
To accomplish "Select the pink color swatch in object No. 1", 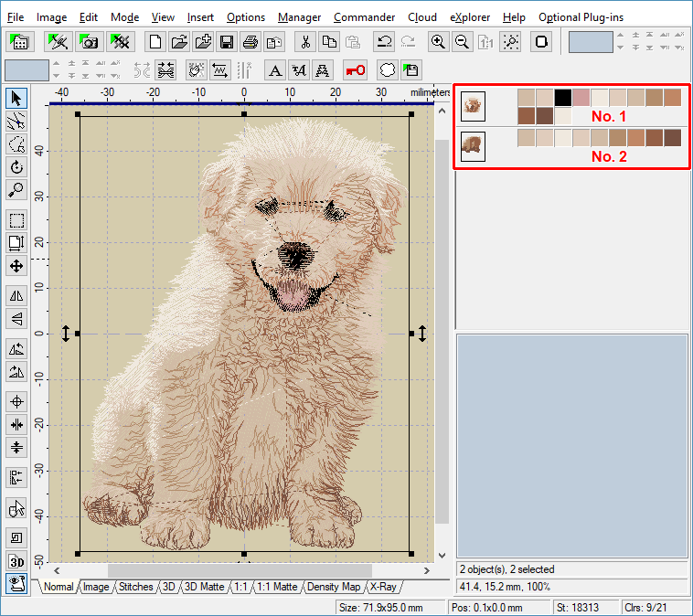I will (x=581, y=97).
